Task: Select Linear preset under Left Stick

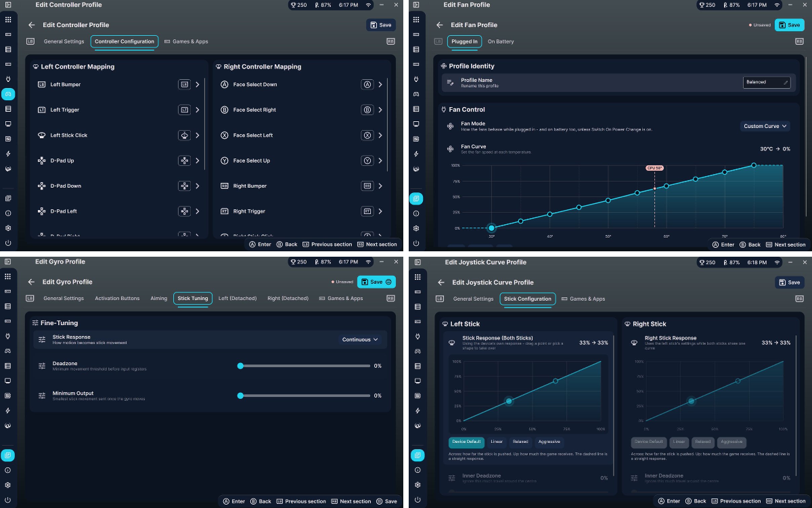Action: (x=497, y=442)
